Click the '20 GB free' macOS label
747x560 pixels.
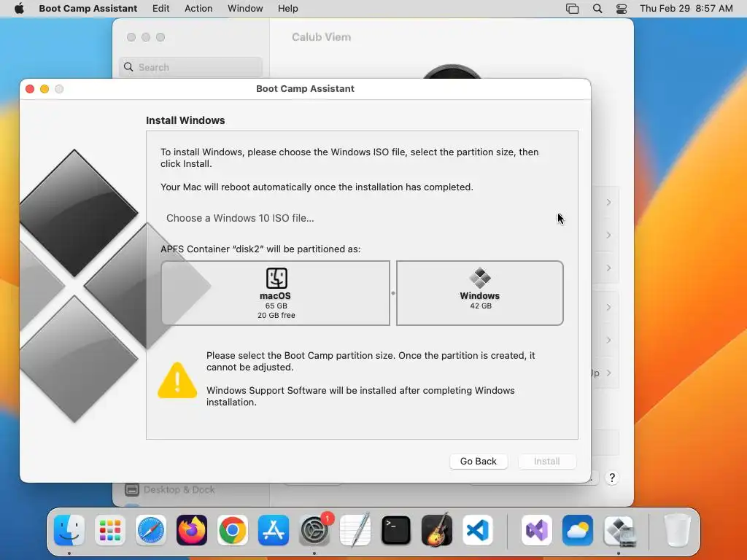276,315
